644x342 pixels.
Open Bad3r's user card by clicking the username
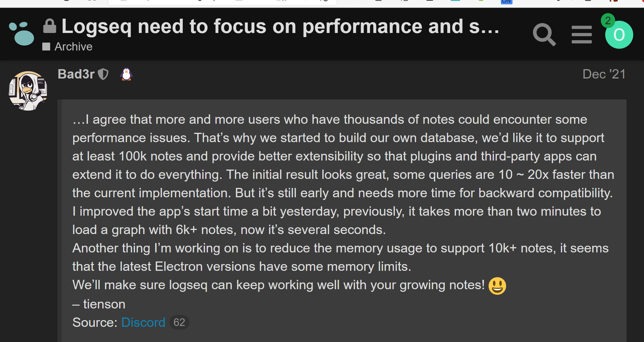coord(76,74)
